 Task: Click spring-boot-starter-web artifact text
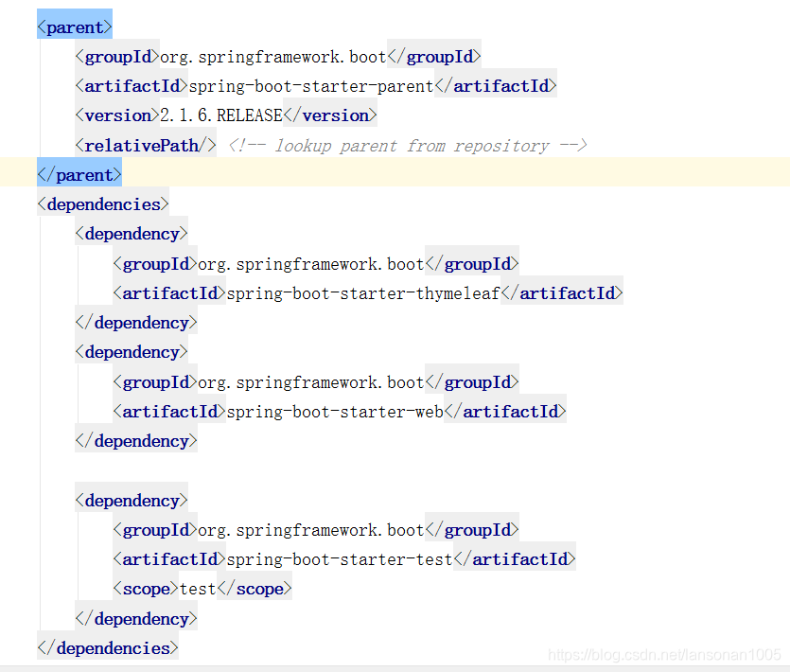tap(335, 412)
